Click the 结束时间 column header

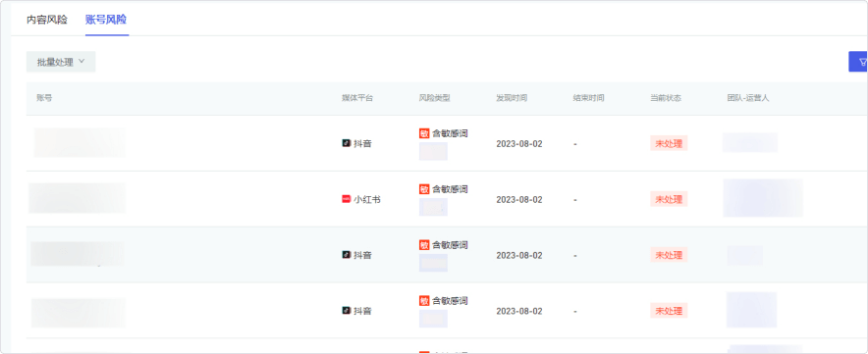pos(588,98)
